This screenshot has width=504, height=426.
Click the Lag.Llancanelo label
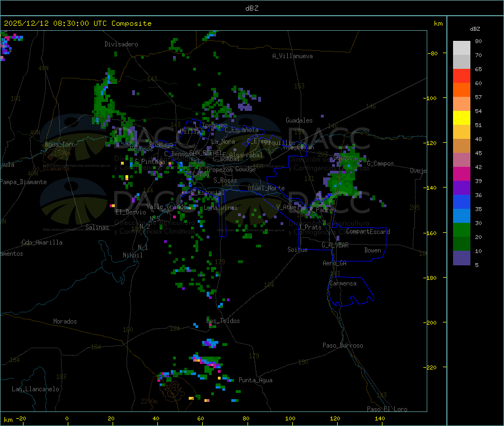(35, 390)
